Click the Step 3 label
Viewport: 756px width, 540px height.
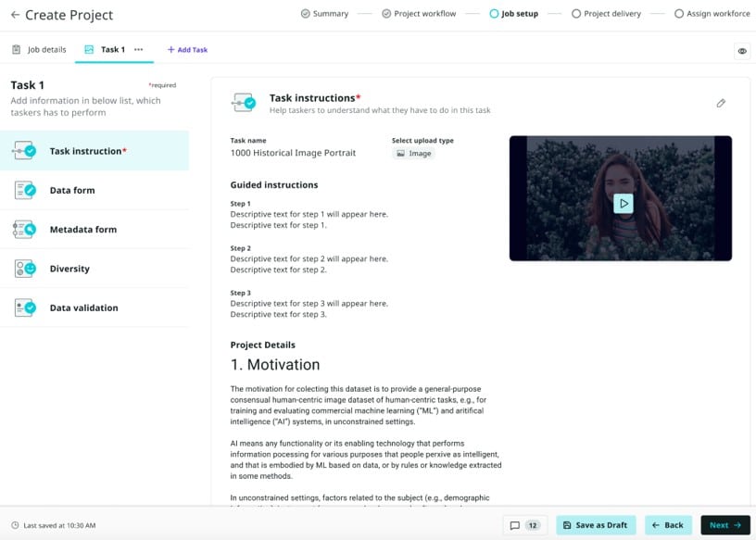240,293
